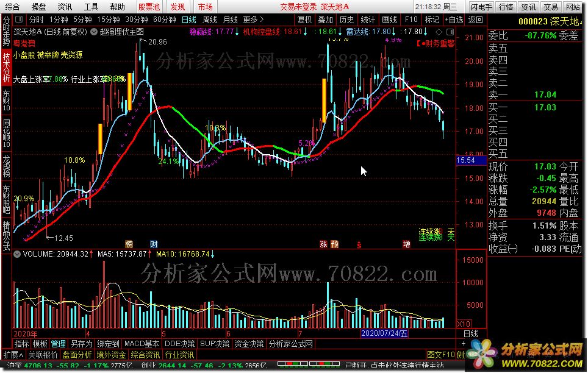This screenshot has width=588, height=373.
Task: Click the 增 marker icon on timeline
Action: (406, 244)
